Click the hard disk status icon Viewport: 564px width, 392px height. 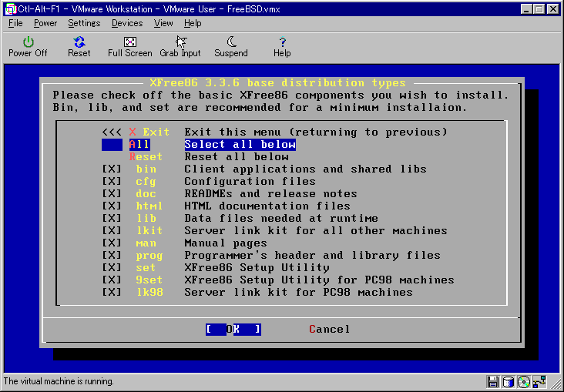pos(509,382)
